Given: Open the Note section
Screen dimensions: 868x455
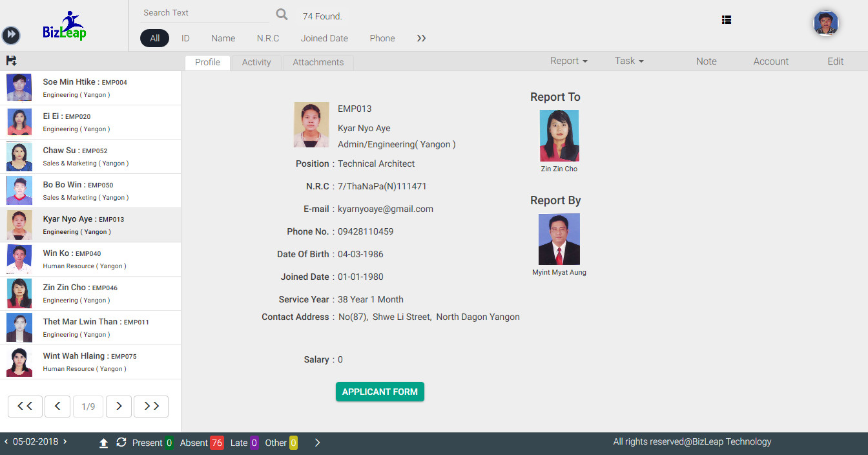Looking at the screenshot, I should (706, 61).
